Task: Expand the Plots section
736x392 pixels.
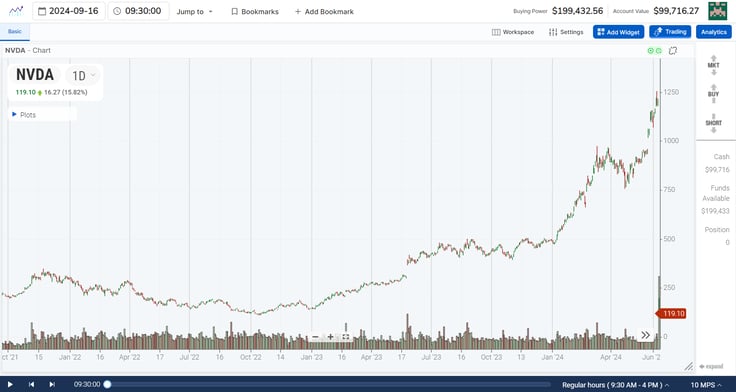Action: click(x=23, y=115)
